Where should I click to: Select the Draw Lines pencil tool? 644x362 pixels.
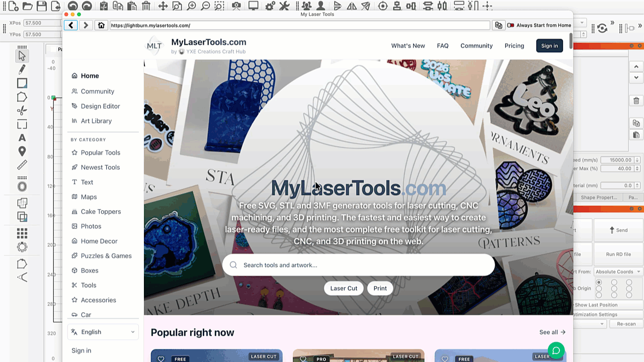tap(22, 69)
